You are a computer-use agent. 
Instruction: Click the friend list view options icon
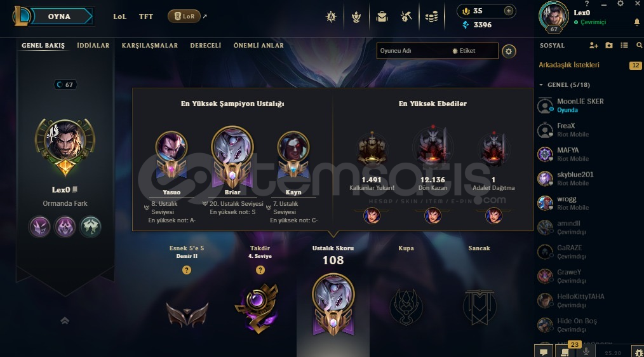[624, 46]
